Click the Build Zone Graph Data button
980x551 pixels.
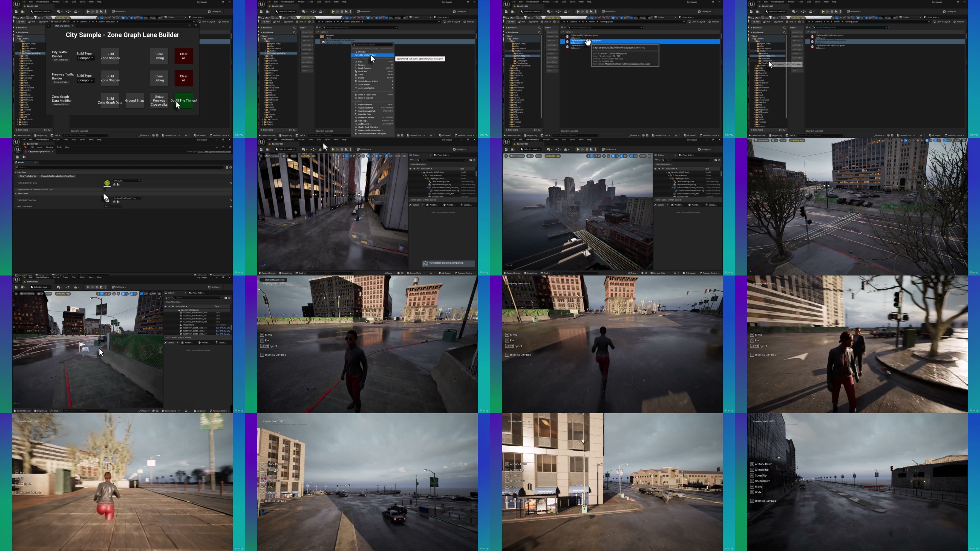coord(110,101)
